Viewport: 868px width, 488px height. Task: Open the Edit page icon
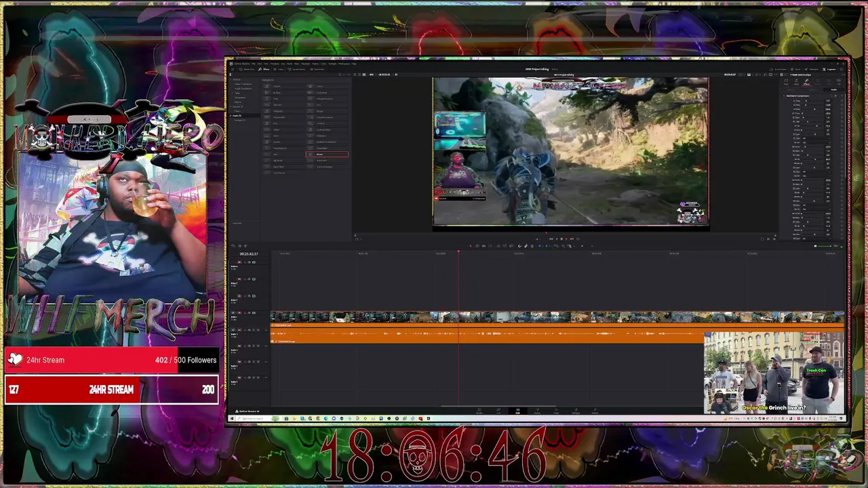tap(517, 411)
